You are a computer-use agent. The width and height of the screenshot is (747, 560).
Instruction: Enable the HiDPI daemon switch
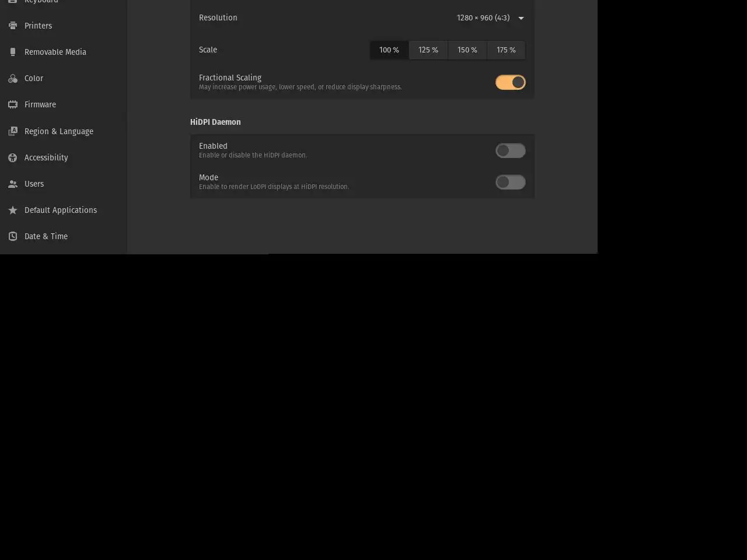511,150
